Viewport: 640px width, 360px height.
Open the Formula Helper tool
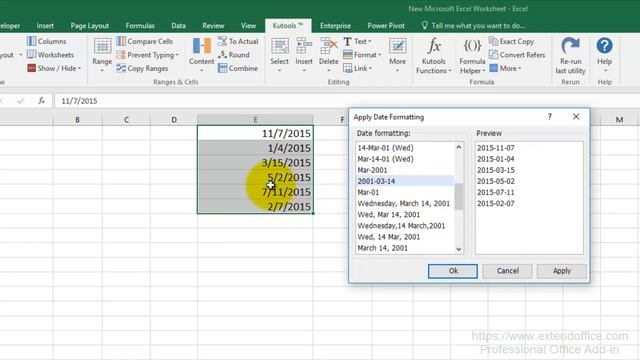472,56
